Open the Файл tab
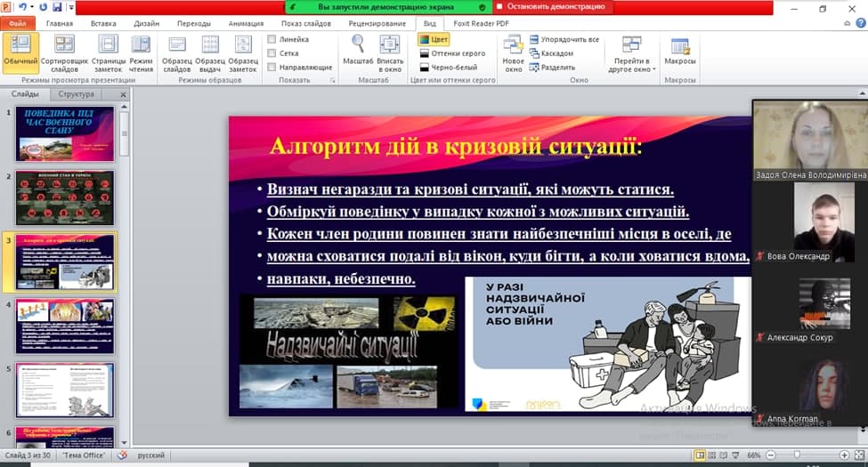 [18, 23]
